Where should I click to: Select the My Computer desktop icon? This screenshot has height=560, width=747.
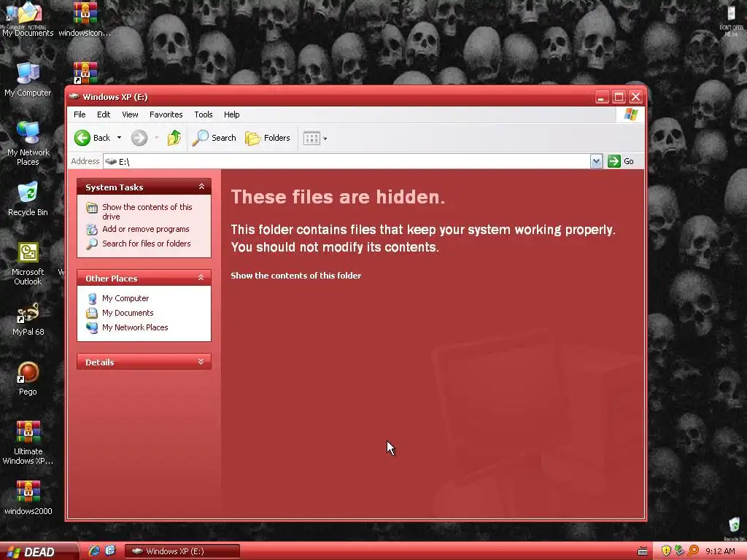[x=28, y=79]
